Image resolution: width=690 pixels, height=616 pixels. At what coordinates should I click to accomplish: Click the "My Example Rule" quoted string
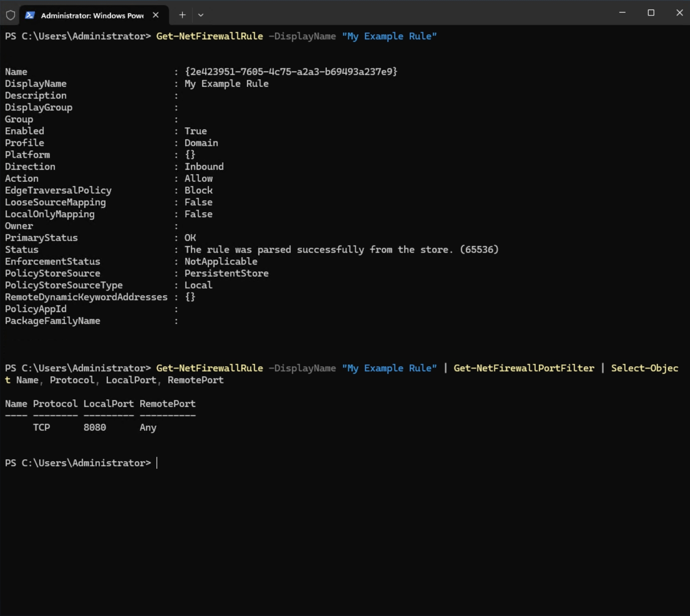(x=390, y=36)
